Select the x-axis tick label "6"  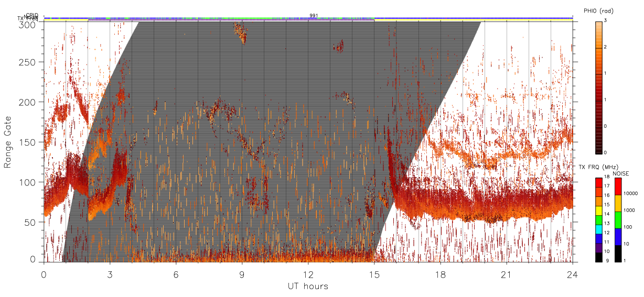[x=176, y=274]
